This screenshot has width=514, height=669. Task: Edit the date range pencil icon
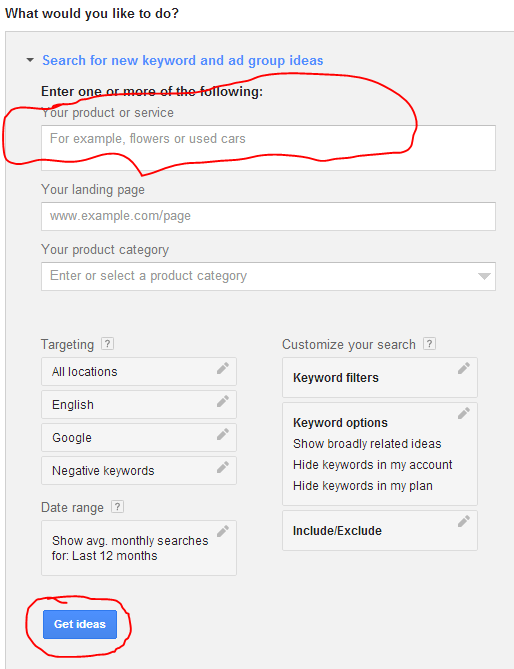coord(223,531)
